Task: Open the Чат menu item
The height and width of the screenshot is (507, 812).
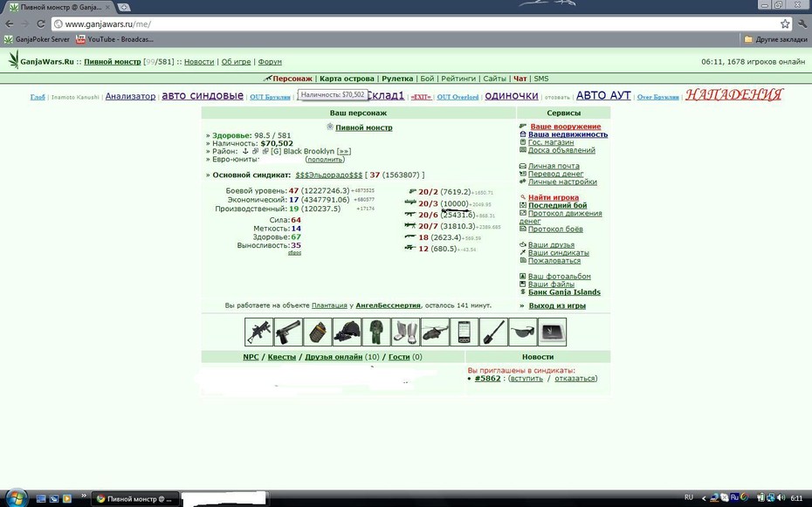Action: (x=520, y=79)
